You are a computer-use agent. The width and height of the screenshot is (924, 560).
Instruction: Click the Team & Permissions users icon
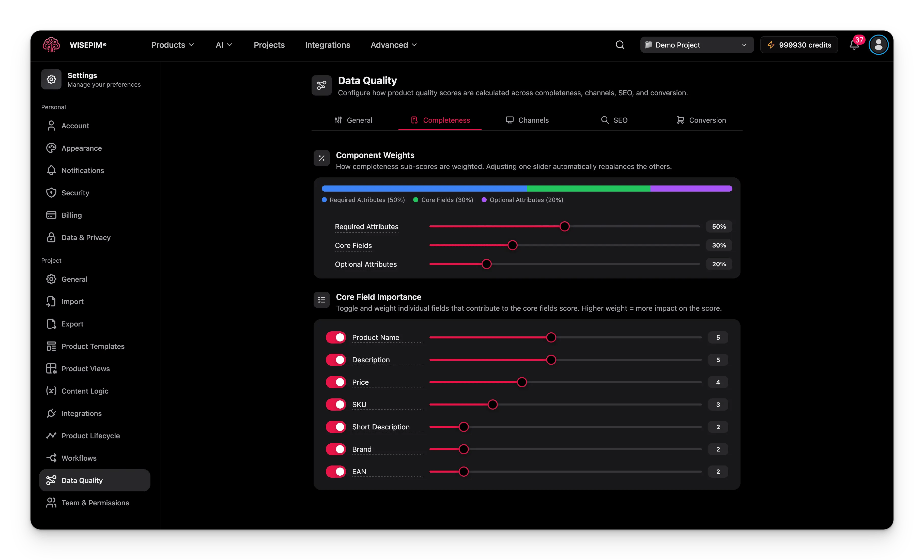51,503
